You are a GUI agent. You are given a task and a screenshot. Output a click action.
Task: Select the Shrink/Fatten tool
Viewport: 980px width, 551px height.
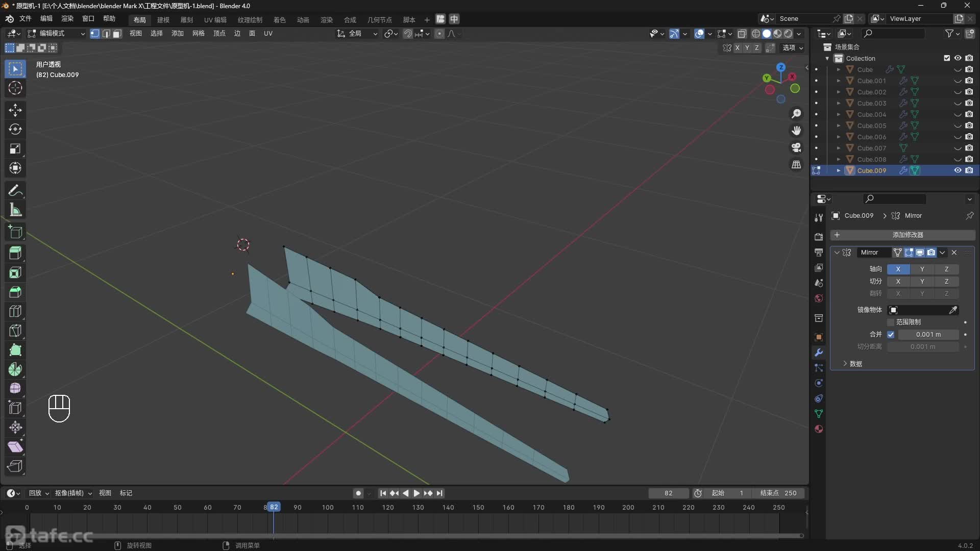[15, 428]
